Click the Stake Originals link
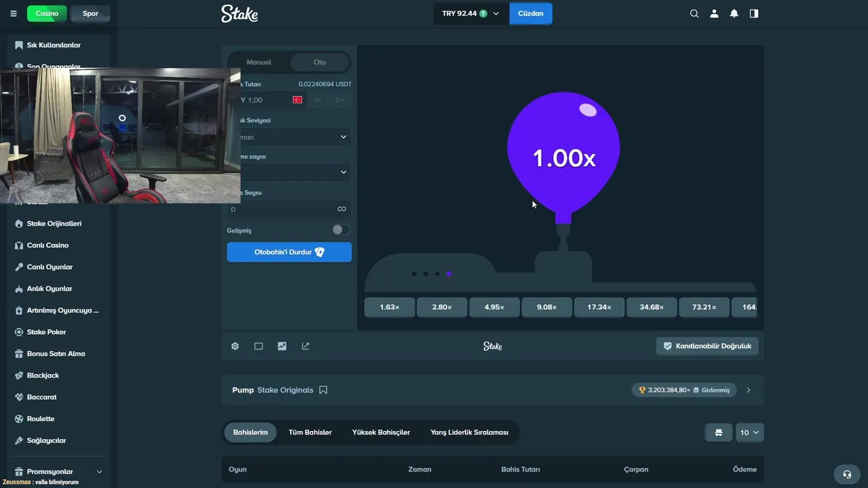This screenshot has width=868, height=488. (285, 390)
